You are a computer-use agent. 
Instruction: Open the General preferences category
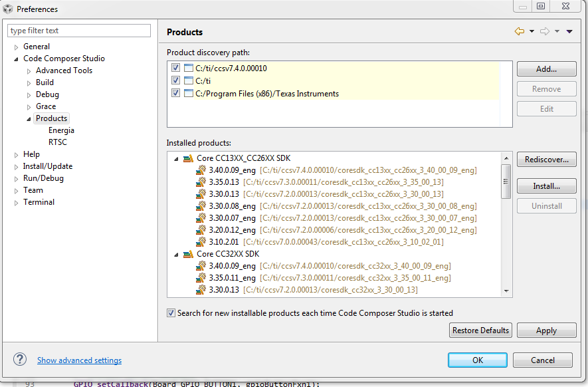click(37, 47)
